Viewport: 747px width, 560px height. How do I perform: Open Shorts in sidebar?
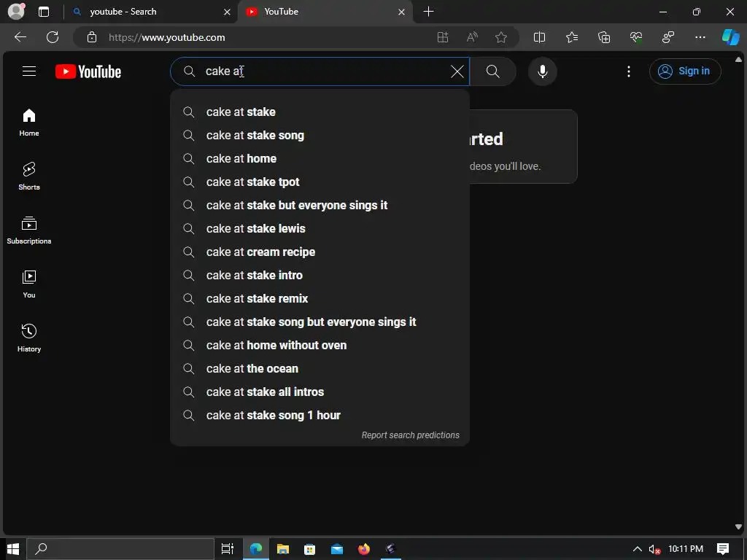point(29,176)
